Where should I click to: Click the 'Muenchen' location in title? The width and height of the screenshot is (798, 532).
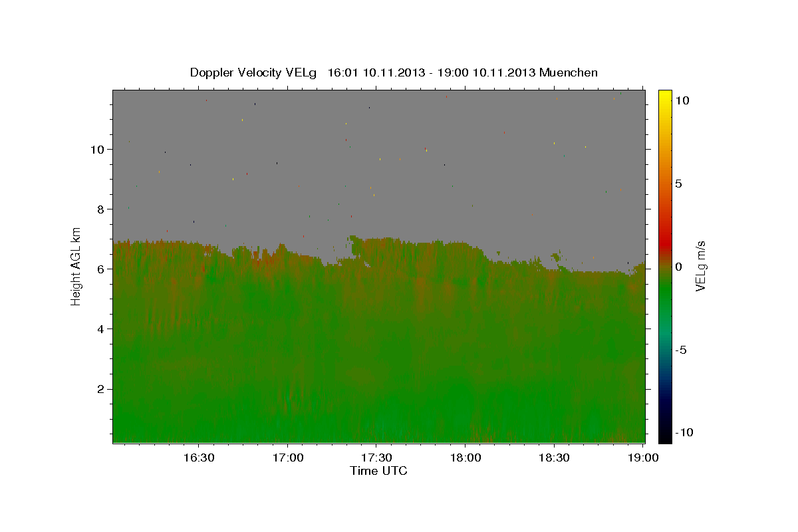569,72
